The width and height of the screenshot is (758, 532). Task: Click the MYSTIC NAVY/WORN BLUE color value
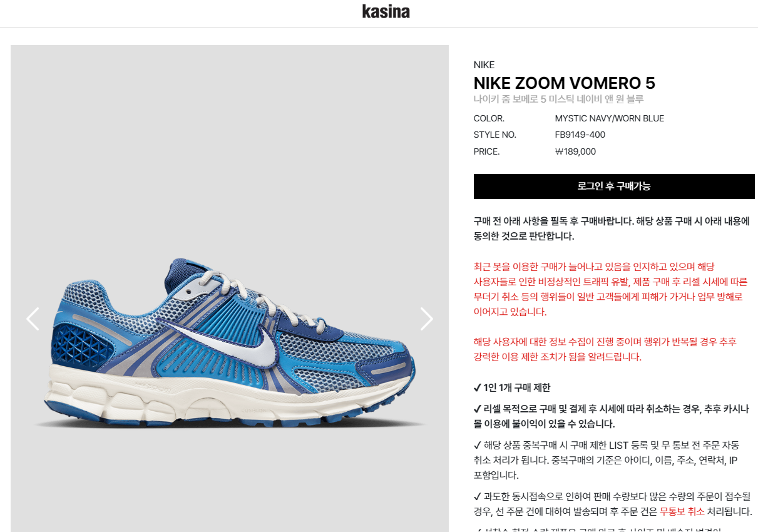tap(609, 118)
